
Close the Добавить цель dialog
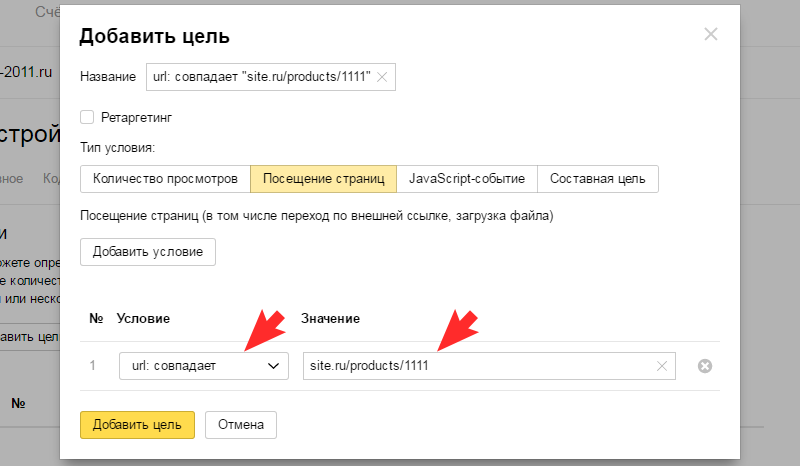[x=711, y=35]
